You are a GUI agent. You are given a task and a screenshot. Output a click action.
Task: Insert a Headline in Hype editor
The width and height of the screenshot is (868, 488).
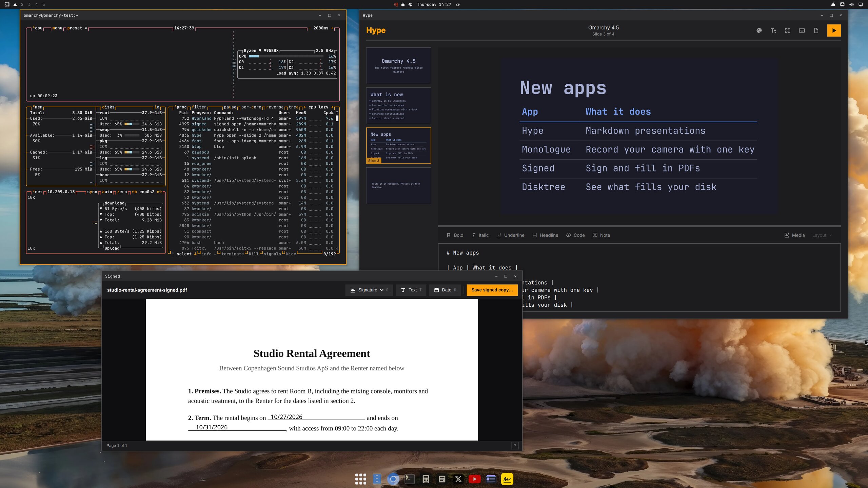545,235
